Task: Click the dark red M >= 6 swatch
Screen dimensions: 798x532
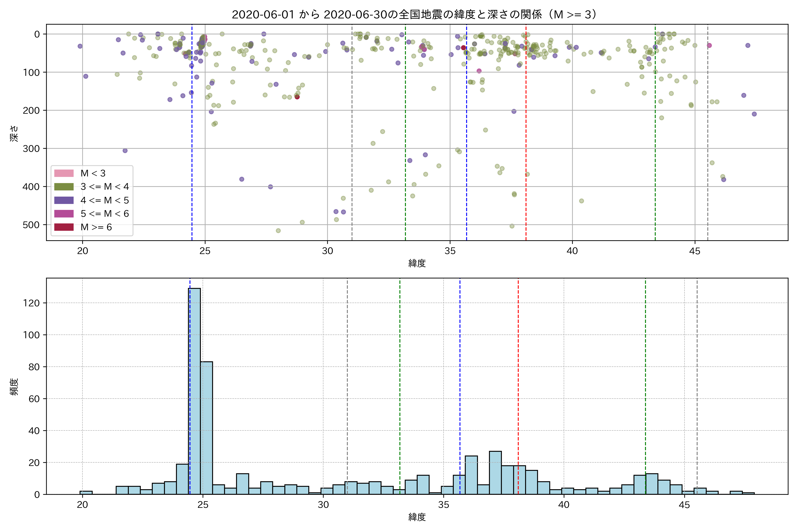Action: click(64, 227)
